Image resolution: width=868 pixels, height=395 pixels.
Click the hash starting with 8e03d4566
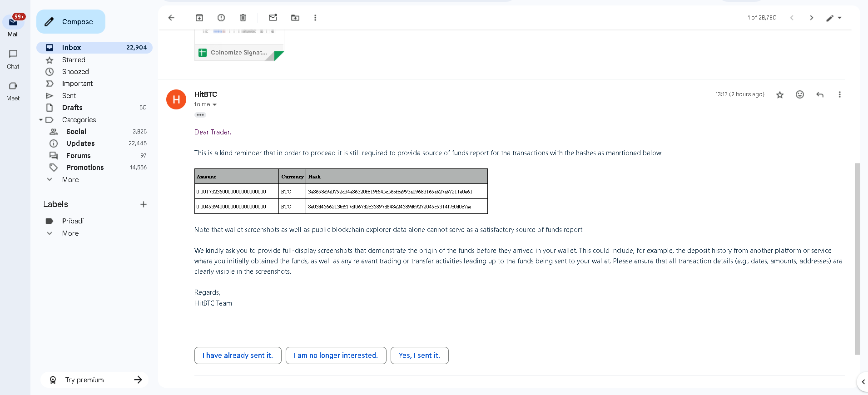click(390, 207)
